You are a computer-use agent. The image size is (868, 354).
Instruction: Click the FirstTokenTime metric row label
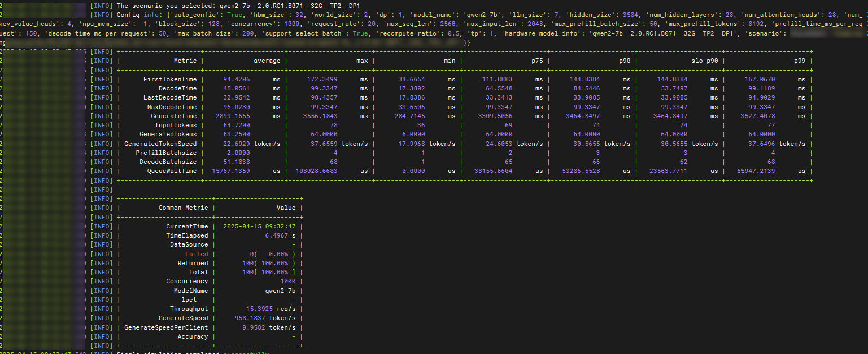(x=170, y=79)
